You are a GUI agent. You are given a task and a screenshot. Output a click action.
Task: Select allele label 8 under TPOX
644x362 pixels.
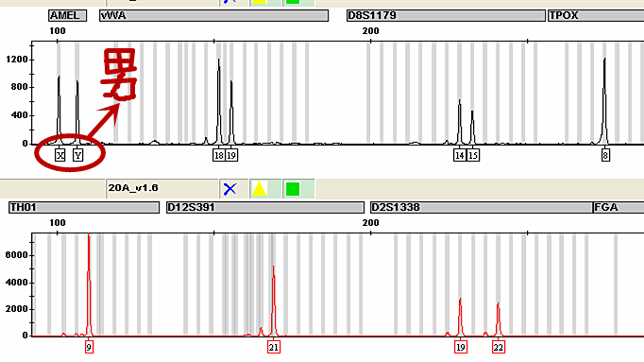point(605,155)
